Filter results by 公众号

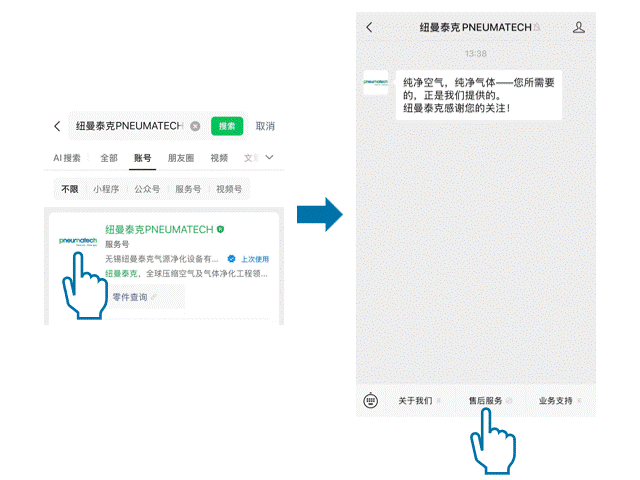(147, 189)
